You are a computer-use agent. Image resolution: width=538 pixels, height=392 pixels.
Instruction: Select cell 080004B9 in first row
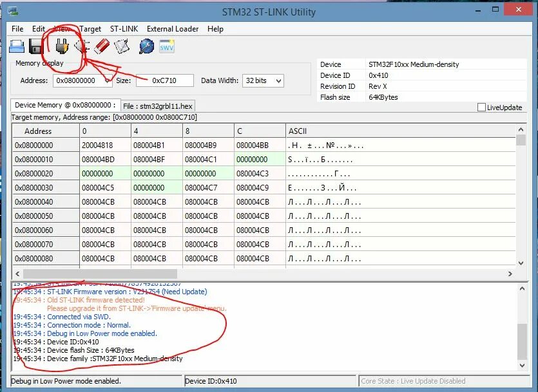(x=208, y=145)
